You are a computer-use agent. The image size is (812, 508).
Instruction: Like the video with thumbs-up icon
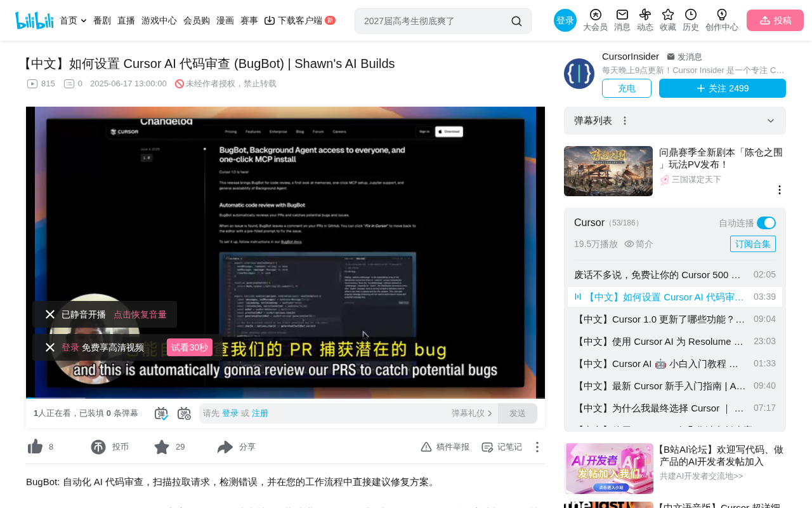coord(36,447)
